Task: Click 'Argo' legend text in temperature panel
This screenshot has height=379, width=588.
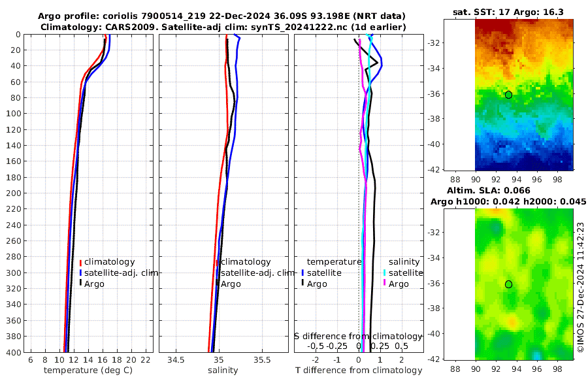Action: [94, 284]
